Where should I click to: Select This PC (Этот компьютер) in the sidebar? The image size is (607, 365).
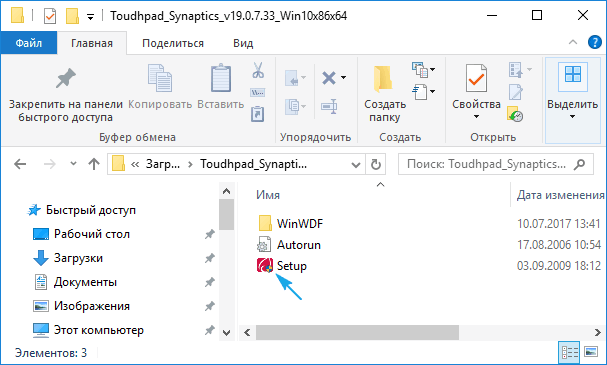point(99,330)
